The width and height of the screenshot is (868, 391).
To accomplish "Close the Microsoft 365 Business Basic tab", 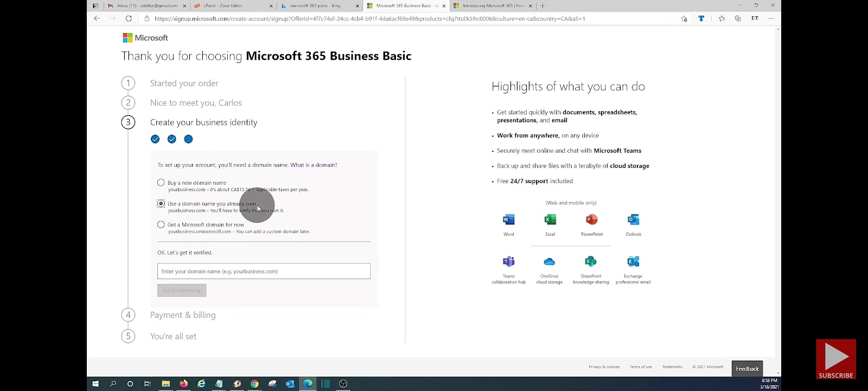I will 444,5.
